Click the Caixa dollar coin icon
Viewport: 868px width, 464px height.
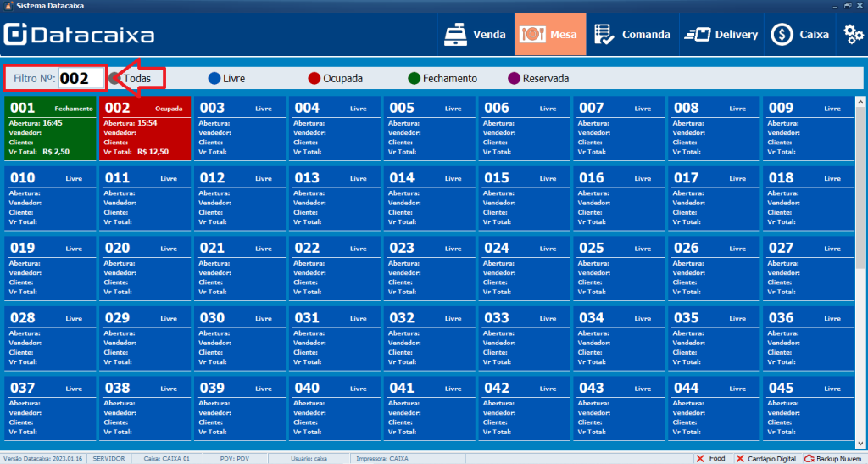click(782, 35)
